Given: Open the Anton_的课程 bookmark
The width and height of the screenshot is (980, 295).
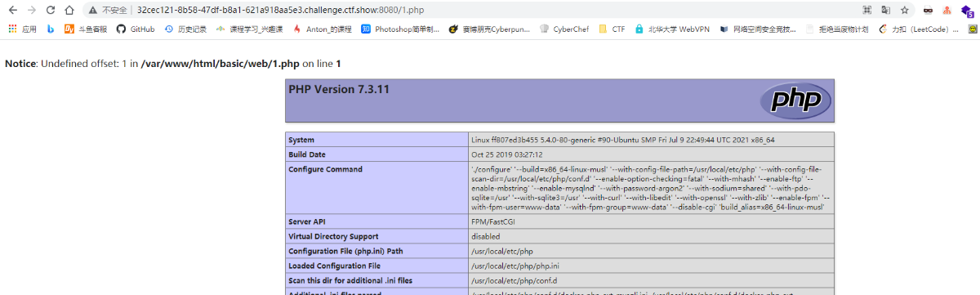Looking at the screenshot, I should (x=322, y=29).
